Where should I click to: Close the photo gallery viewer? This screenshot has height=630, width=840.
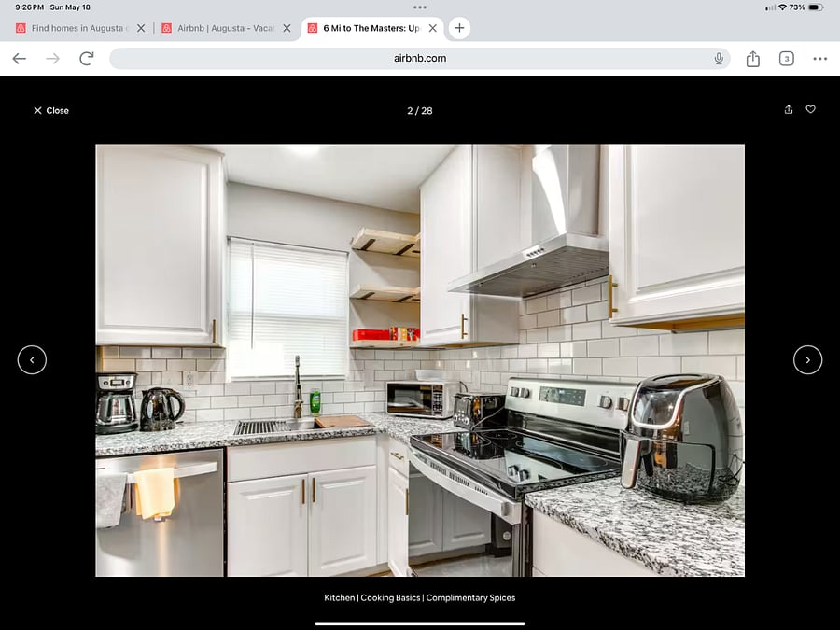point(51,110)
